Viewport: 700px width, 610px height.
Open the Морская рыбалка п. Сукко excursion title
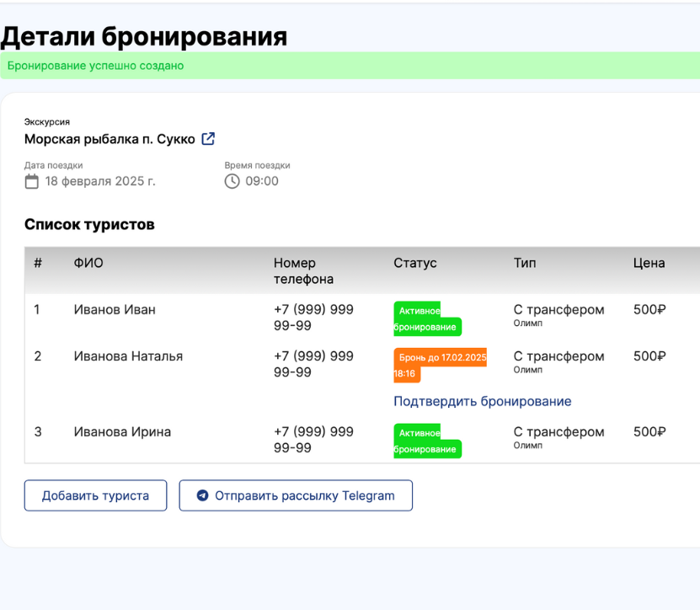(x=110, y=139)
